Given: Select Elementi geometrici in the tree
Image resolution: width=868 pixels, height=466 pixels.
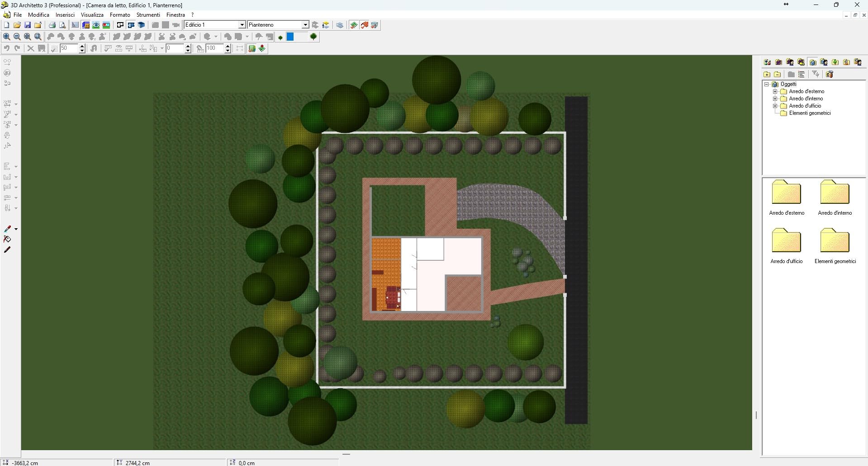Looking at the screenshot, I should (810, 113).
